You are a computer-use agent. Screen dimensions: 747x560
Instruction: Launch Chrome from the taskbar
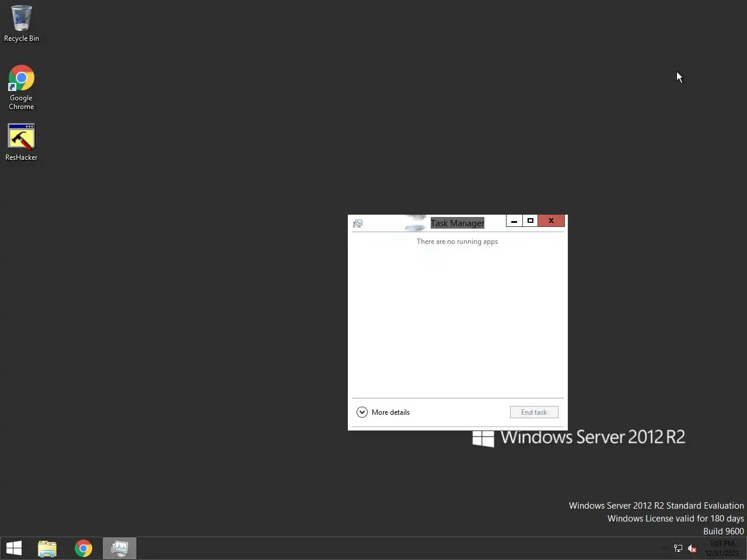pyautogui.click(x=83, y=548)
